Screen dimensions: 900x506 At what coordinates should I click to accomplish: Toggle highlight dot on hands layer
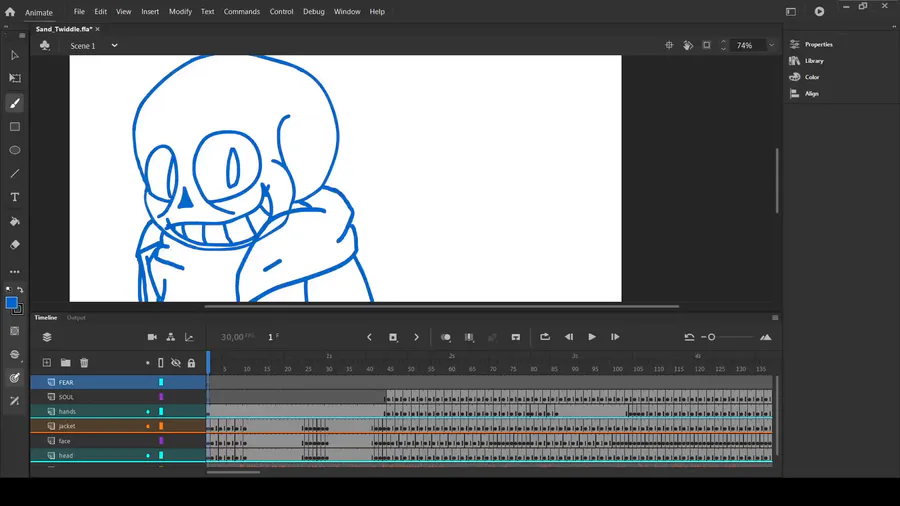coord(148,412)
